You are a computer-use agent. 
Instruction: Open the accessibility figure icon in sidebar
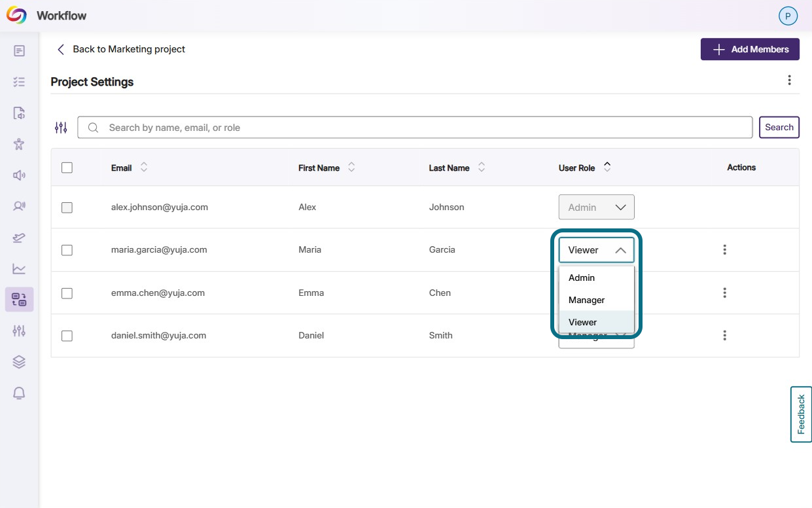19,144
